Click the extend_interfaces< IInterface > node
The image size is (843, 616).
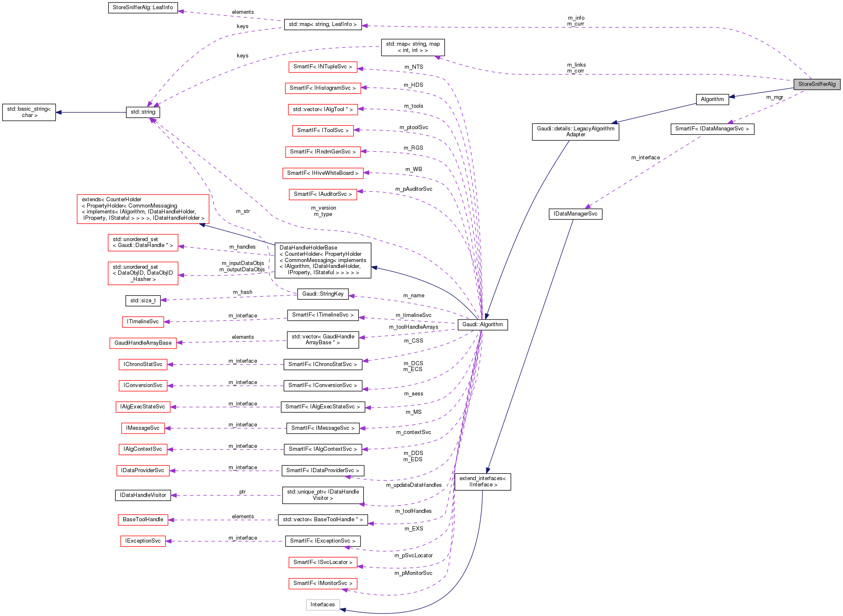(x=482, y=481)
